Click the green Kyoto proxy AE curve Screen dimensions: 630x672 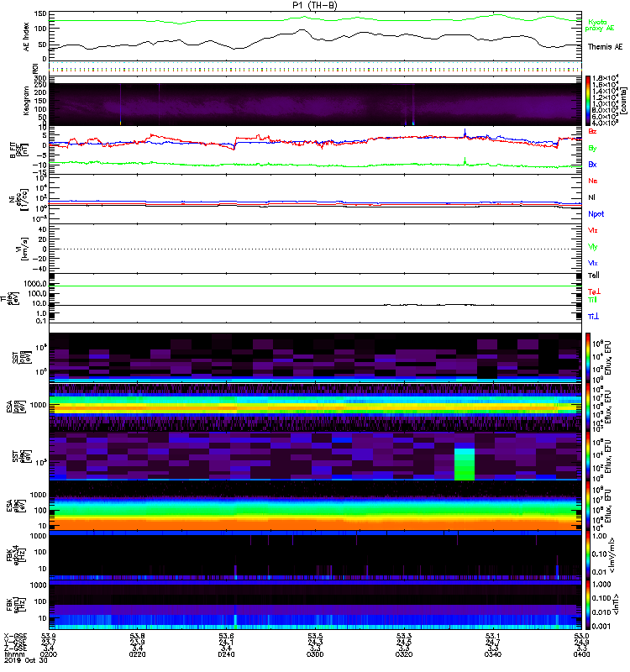(x=315, y=18)
